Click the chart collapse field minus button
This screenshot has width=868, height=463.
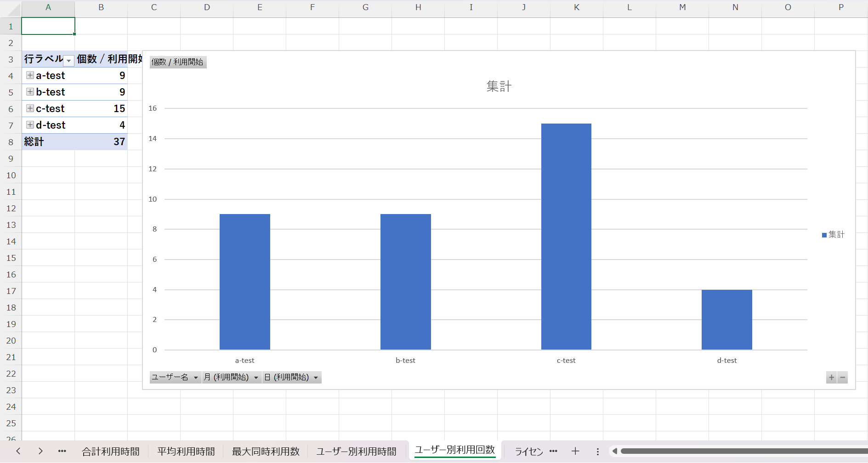(x=842, y=378)
